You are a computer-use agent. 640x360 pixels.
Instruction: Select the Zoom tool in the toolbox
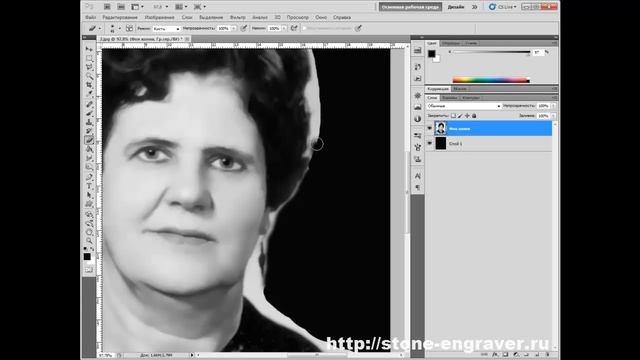pos(89,241)
